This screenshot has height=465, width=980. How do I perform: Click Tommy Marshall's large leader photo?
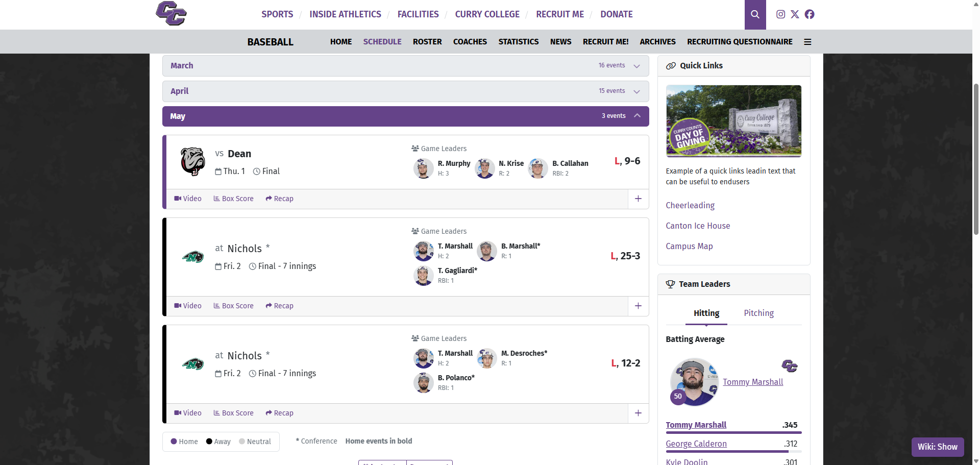coord(694,382)
